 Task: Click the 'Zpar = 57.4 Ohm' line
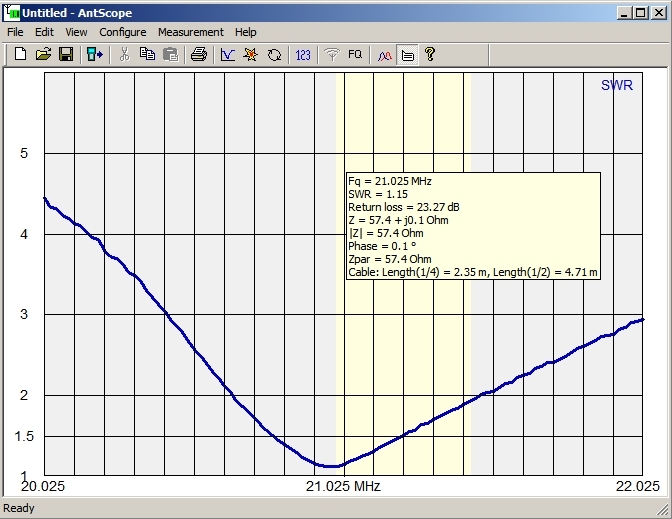tap(390, 259)
